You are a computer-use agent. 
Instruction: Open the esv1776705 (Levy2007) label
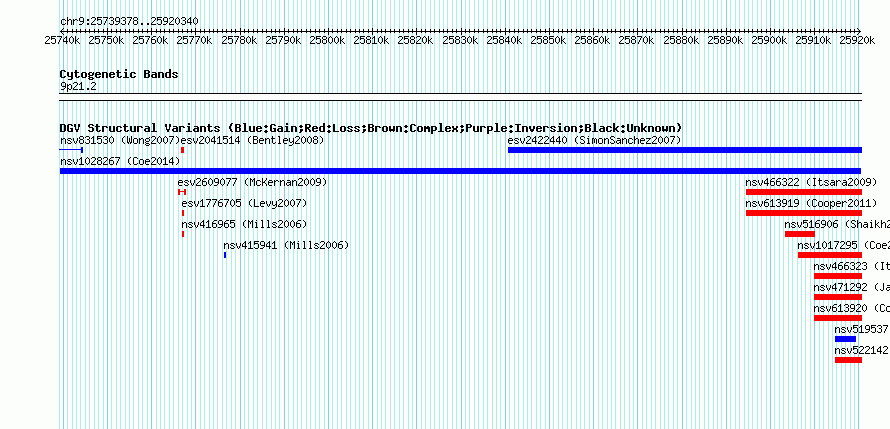point(244,203)
